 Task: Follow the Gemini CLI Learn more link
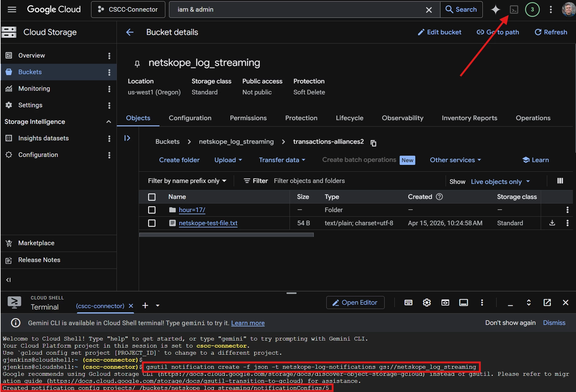pyautogui.click(x=248, y=323)
